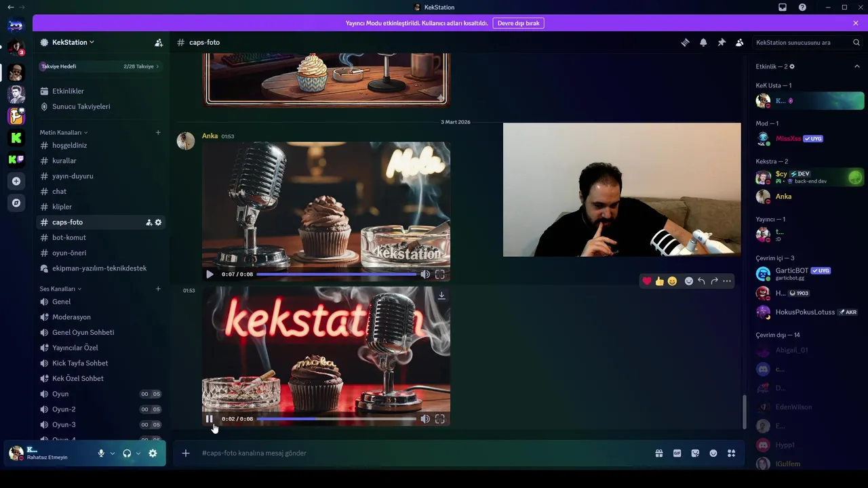868x488 pixels.
Task: Switch to the yayın-duyuru channel
Action: 100,176
